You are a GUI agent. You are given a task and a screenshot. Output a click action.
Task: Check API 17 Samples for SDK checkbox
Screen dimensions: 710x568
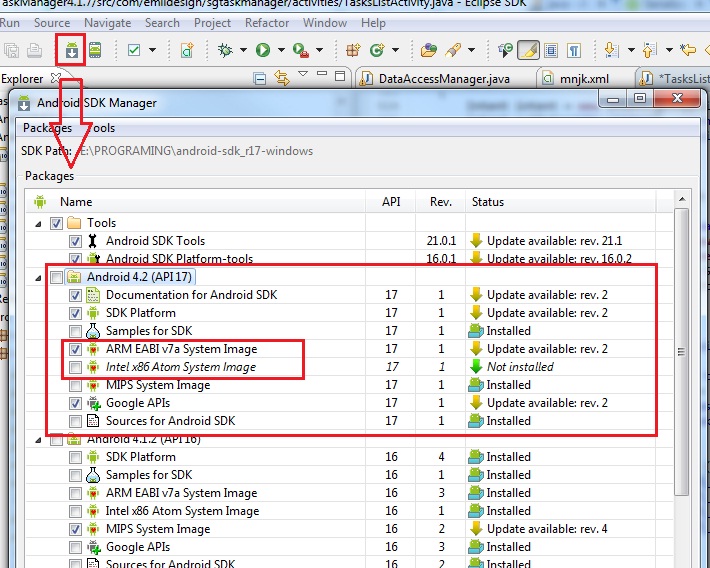point(75,332)
